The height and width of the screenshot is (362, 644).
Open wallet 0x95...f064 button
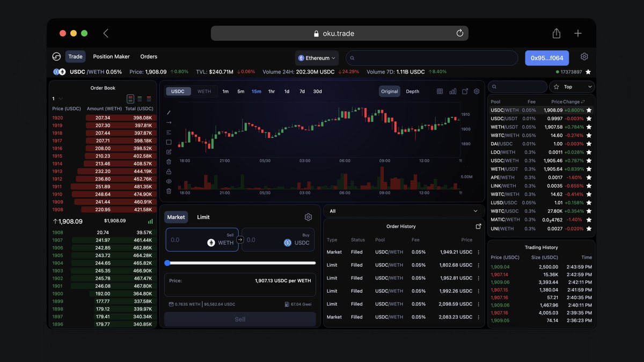[547, 58]
